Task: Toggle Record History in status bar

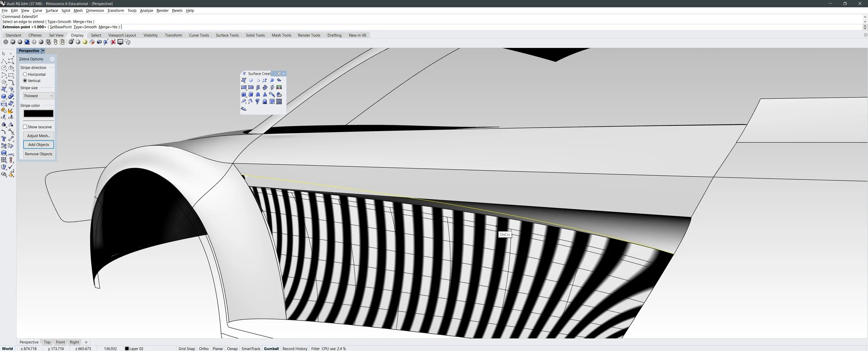Action: [x=295, y=349]
